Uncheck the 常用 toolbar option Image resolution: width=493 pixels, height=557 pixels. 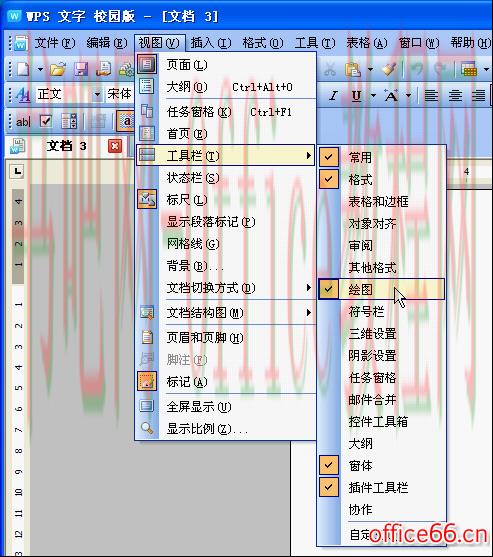[381, 157]
